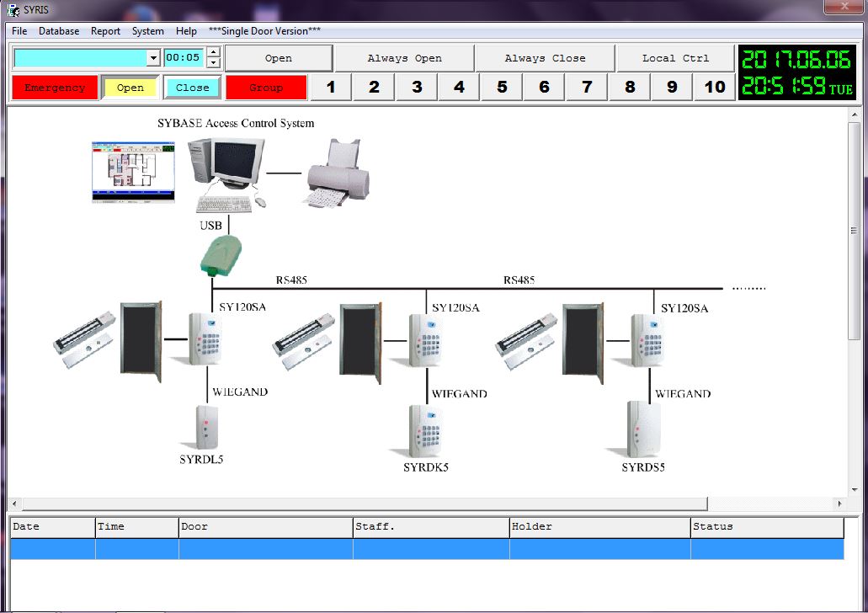
Task: Click the gray Open button in top row
Action: [x=279, y=57]
